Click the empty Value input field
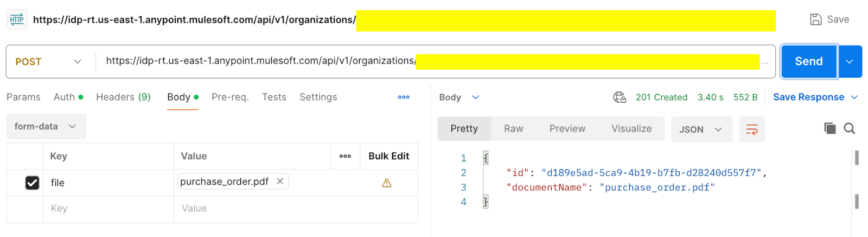The height and width of the screenshot is (237, 868). 296,209
